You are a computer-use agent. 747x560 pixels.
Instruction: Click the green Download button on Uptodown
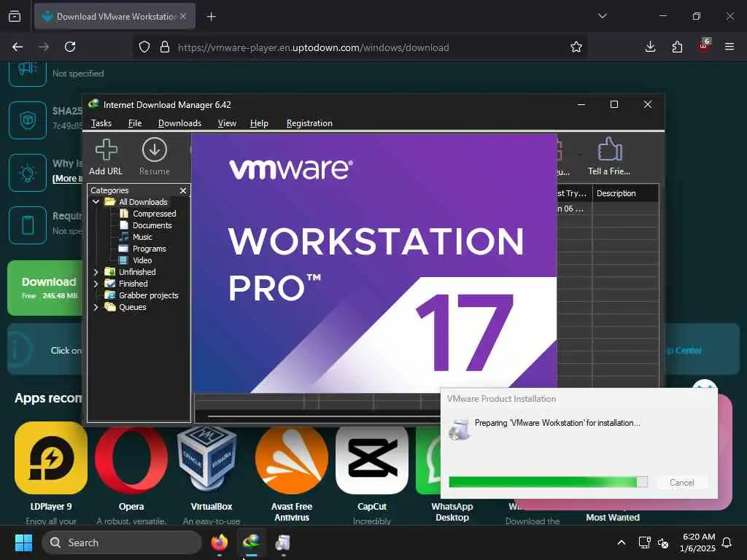[x=46, y=287]
